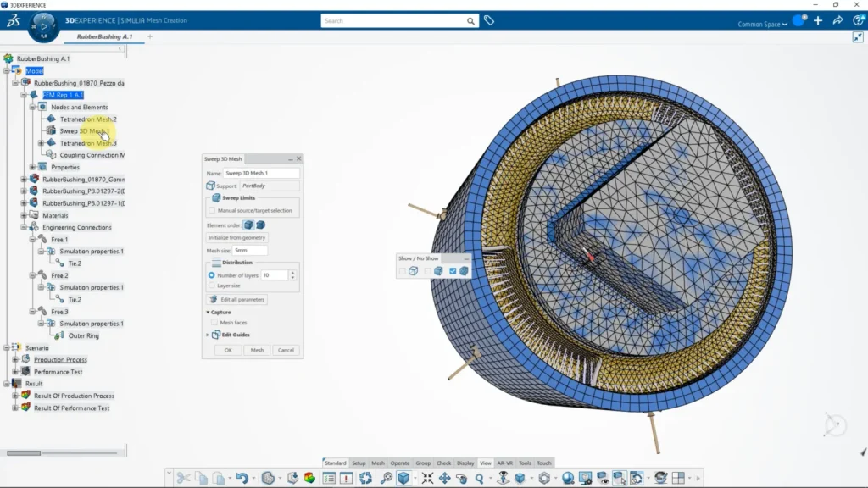This screenshot has width=868, height=488.
Task: Expand Result Of Performance Test node
Action: point(15,408)
